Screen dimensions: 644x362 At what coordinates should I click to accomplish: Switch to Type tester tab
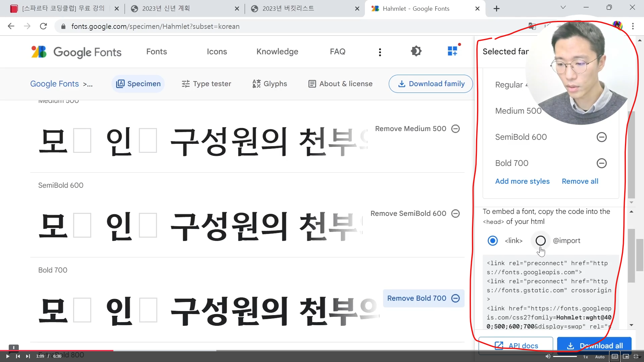[206, 84]
